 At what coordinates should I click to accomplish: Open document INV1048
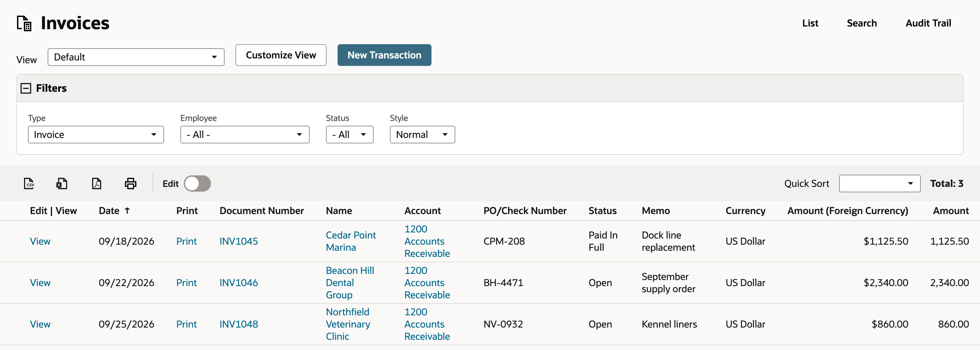[x=239, y=324]
